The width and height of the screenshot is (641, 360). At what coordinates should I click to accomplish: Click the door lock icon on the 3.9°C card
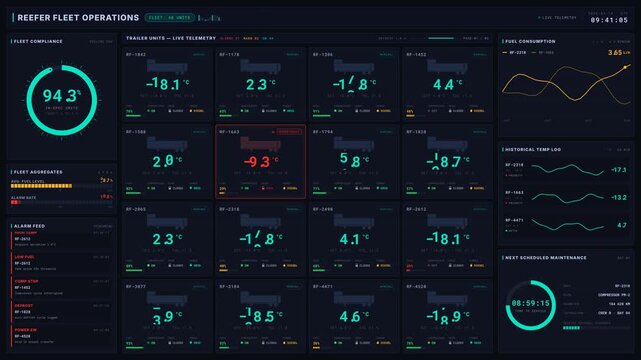pos(170,343)
